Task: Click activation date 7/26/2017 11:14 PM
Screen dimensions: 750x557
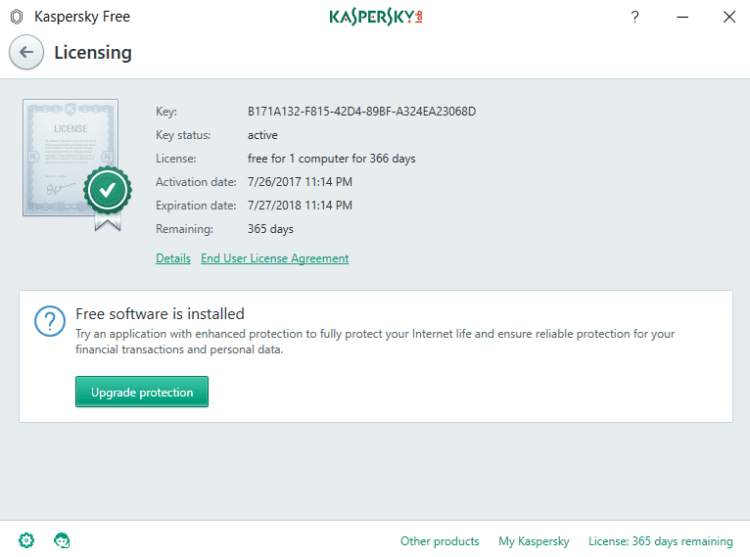Action: pyautogui.click(x=300, y=182)
